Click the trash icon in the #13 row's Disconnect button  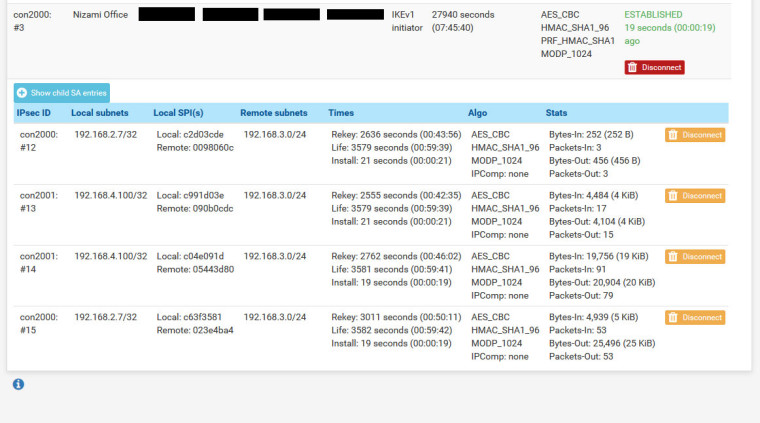click(x=673, y=196)
